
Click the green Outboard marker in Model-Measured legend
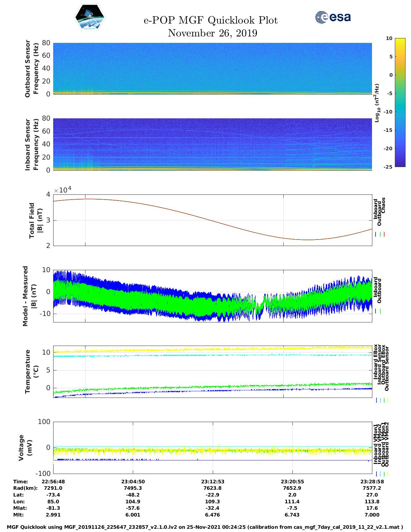tap(380, 311)
